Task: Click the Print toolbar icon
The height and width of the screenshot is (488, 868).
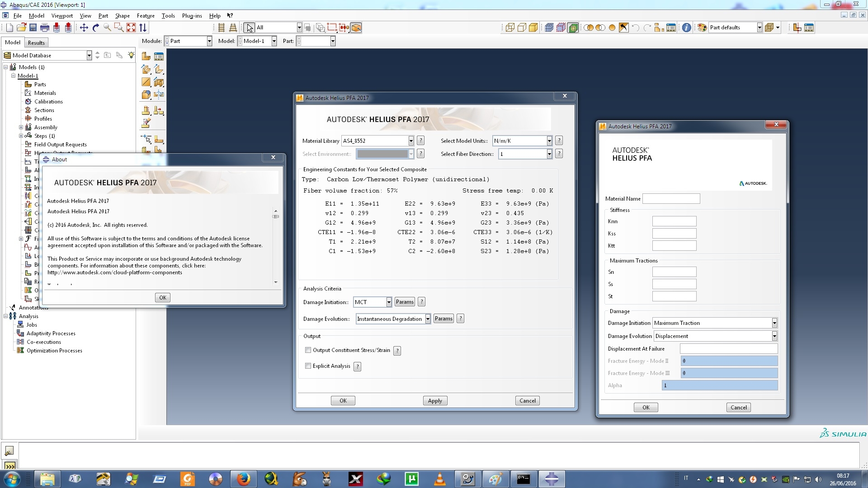Action: click(x=44, y=28)
